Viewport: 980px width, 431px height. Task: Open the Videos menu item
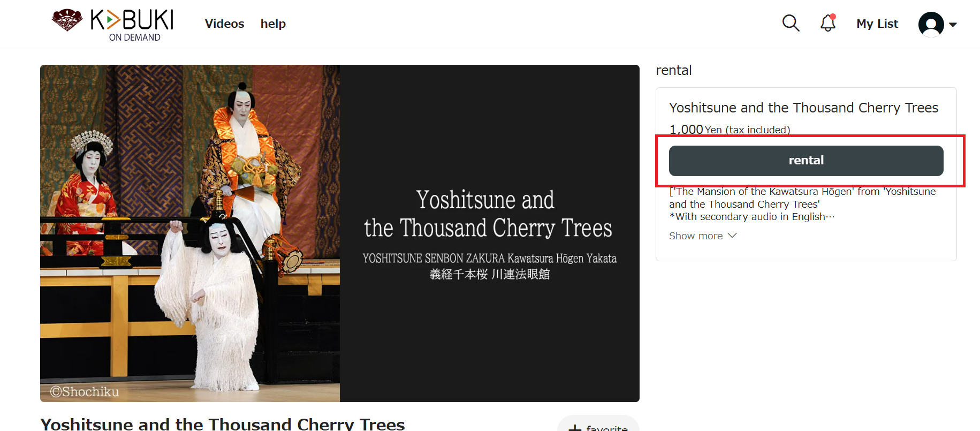224,24
